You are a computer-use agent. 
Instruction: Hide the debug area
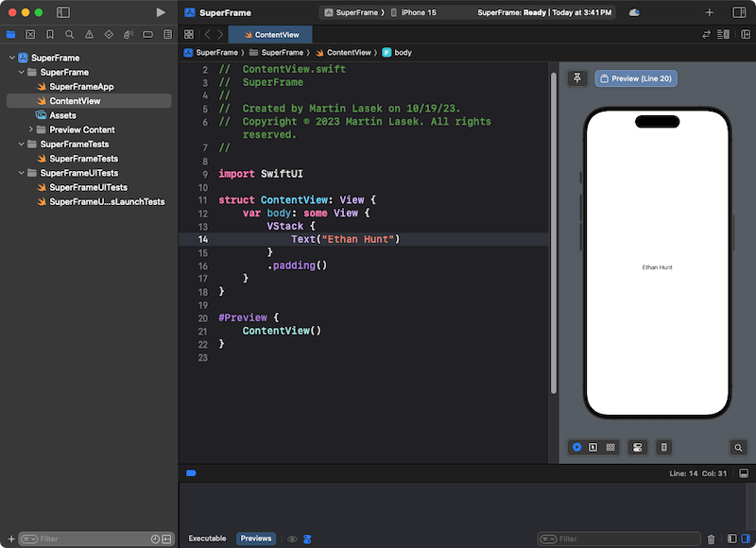point(744,473)
